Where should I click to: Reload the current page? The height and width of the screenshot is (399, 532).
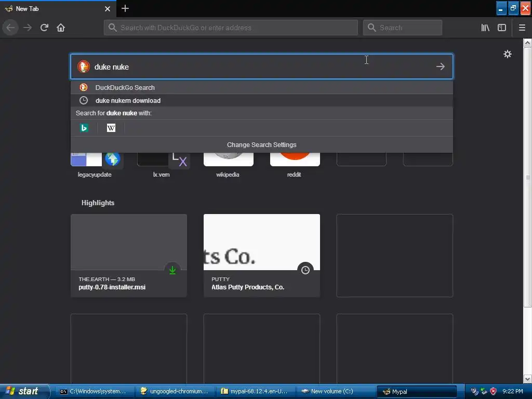coord(44,28)
